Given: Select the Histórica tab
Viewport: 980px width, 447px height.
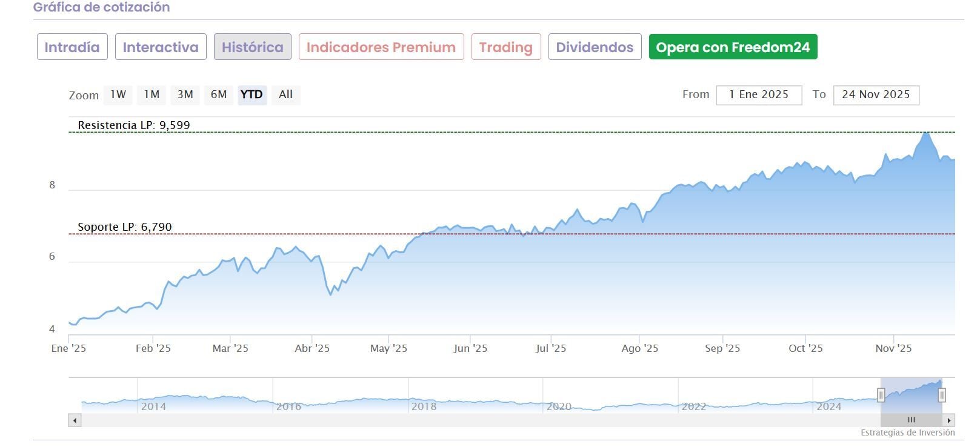Looking at the screenshot, I should [252, 47].
